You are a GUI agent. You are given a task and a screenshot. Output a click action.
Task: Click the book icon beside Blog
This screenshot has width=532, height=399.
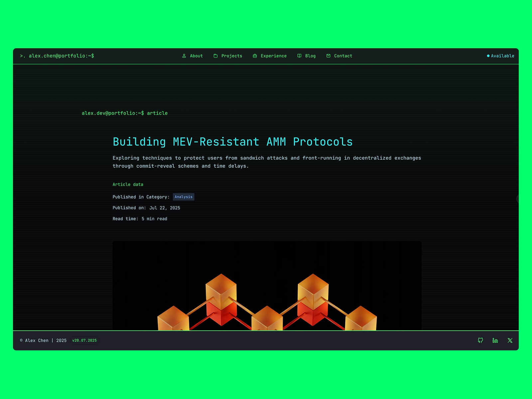[x=299, y=56]
